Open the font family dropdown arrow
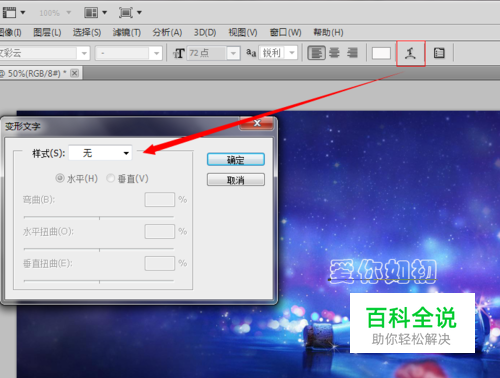This screenshot has height=378, width=500. click(84, 53)
